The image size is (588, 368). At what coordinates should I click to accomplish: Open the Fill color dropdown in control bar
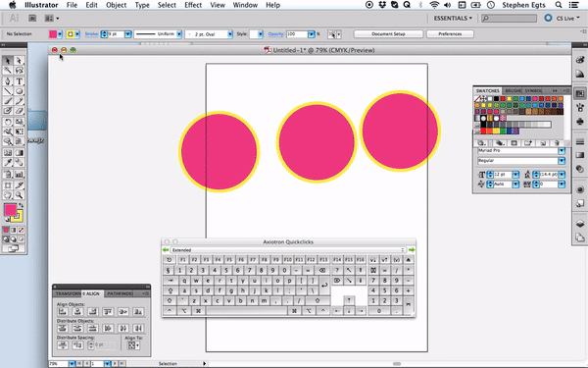tap(60, 34)
